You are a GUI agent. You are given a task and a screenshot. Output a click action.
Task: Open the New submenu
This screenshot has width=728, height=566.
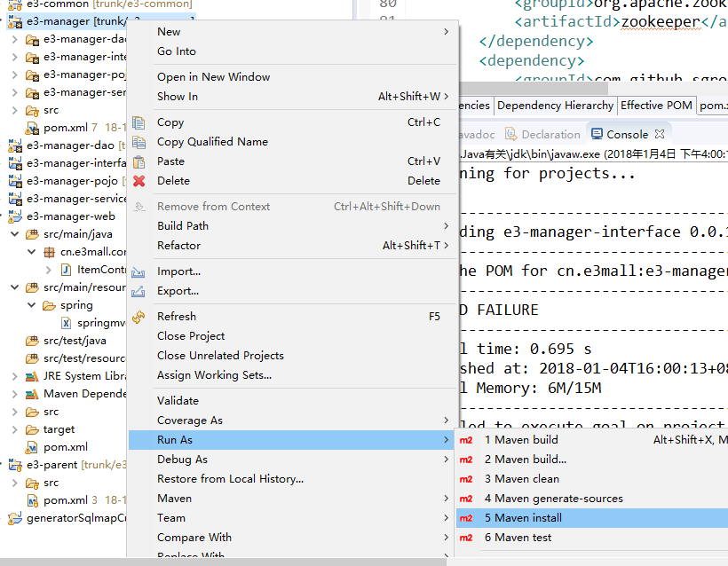(x=292, y=32)
